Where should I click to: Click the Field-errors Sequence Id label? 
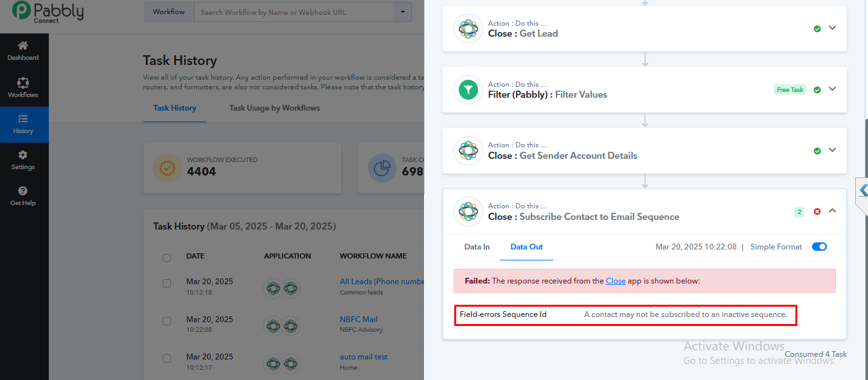tap(503, 314)
